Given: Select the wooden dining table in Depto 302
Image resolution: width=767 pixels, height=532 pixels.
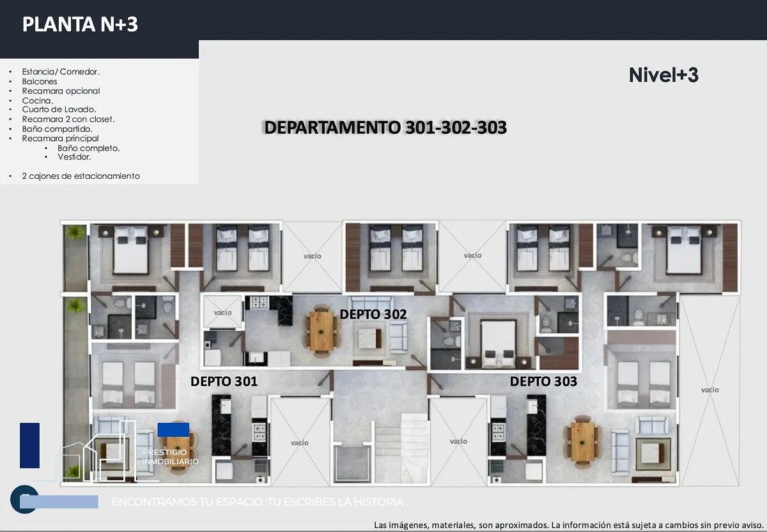Looking at the screenshot, I should (321, 330).
